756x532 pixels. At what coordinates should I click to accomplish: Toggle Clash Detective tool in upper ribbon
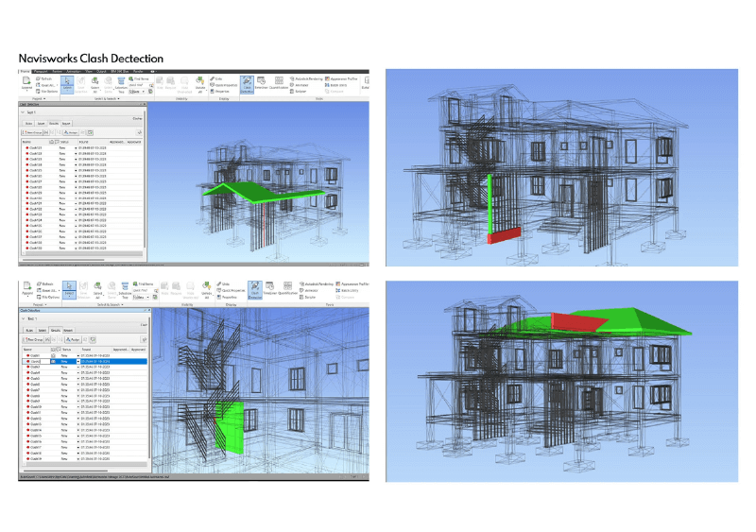tap(247, 84)
